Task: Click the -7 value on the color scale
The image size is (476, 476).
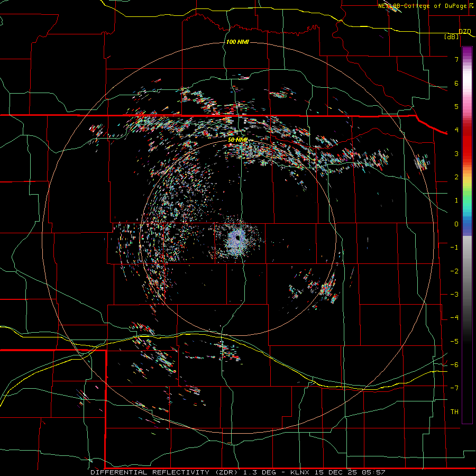Action: click(x=454, y=388)
